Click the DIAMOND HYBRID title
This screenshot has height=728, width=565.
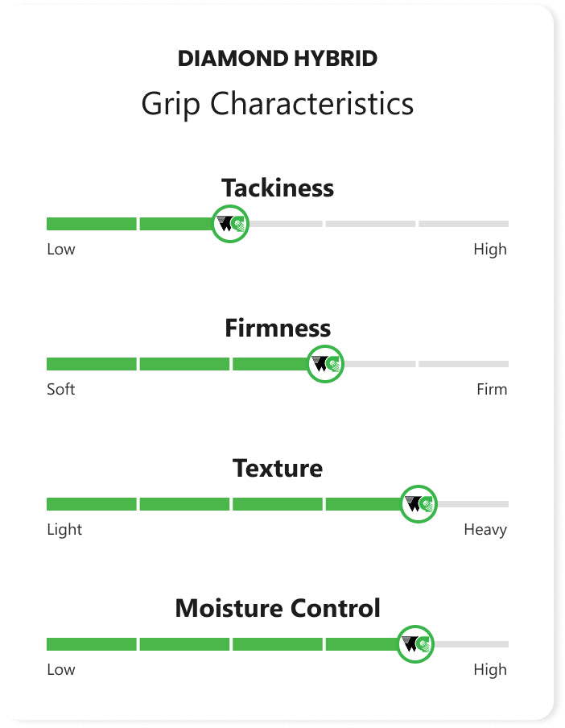(278, 59)
